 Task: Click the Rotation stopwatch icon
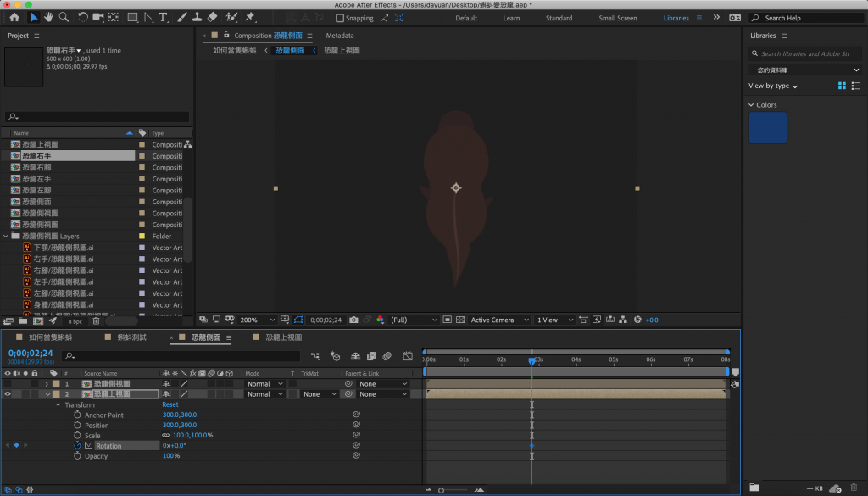(x=77, y=445)
